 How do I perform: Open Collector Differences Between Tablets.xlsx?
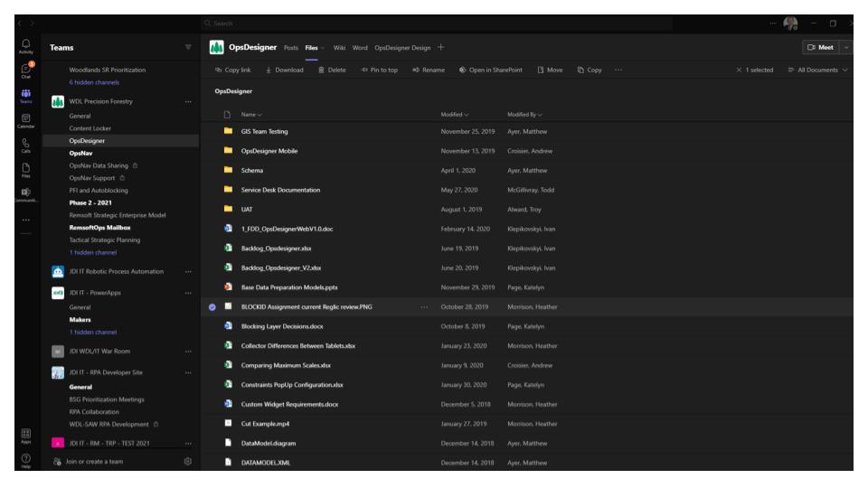(298, 346)
